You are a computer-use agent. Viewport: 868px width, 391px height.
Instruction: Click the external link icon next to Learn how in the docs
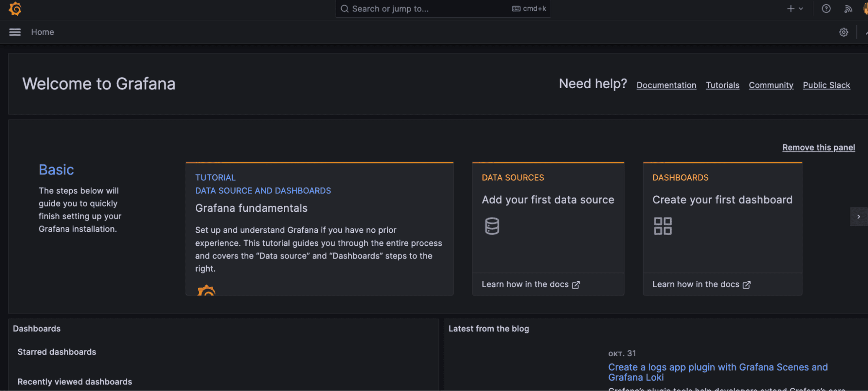(576, 284)
